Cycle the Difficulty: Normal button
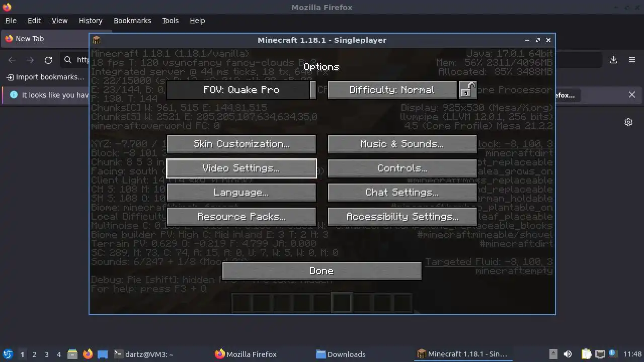The width and height of the screenshot is (644, 362). point(392,90)
